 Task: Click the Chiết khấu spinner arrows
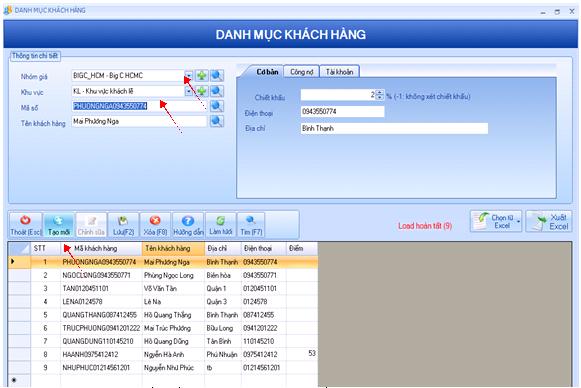380,95
